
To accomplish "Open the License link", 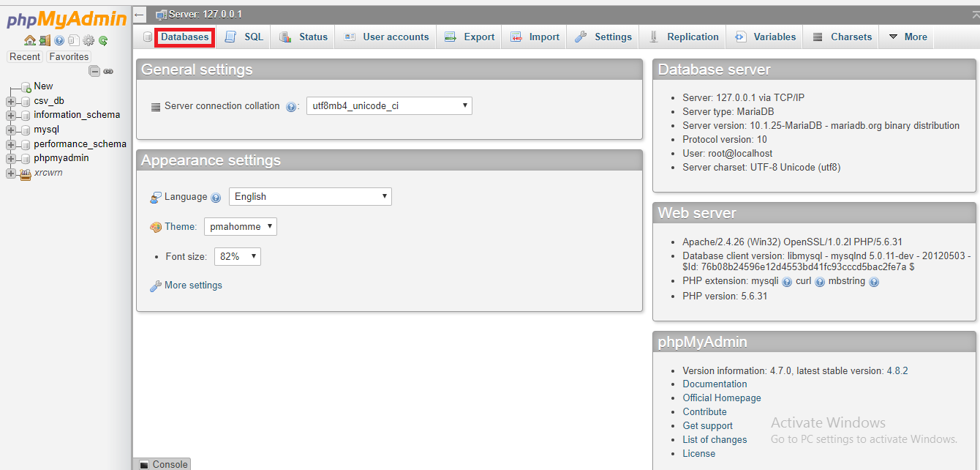I will 699,454.
